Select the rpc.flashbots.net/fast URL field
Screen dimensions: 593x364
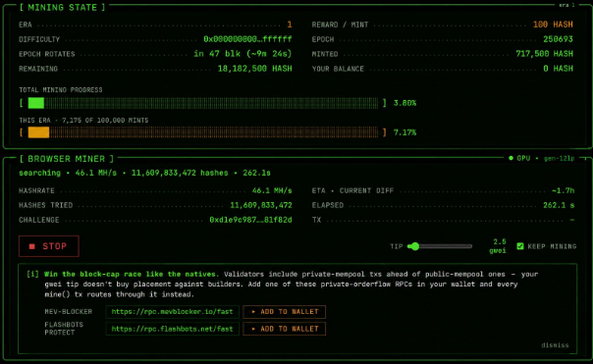[173, 329]
